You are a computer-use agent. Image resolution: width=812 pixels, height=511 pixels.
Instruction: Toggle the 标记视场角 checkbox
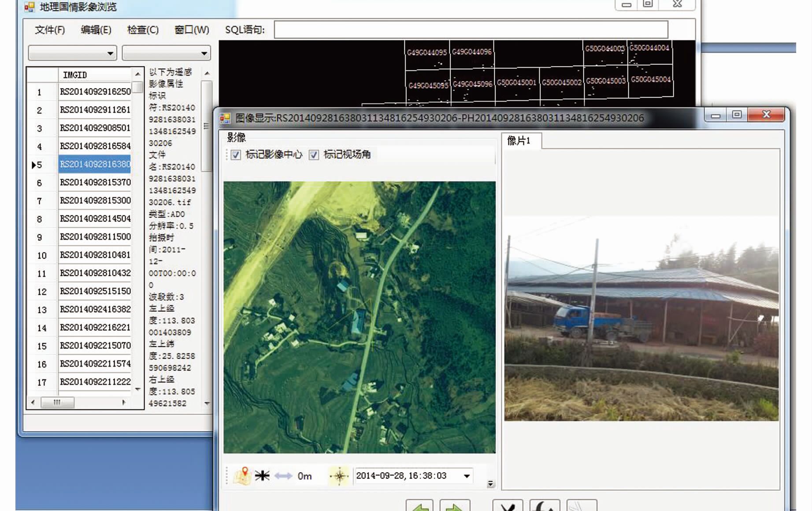point(314,155)
